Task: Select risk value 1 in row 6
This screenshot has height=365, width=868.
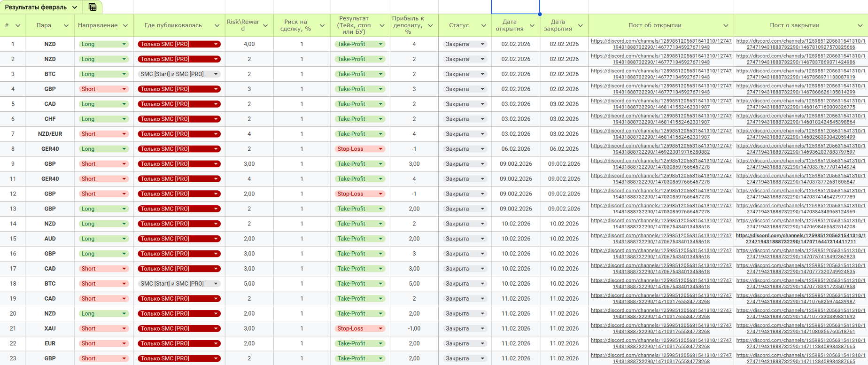Action: coord(302,119)
